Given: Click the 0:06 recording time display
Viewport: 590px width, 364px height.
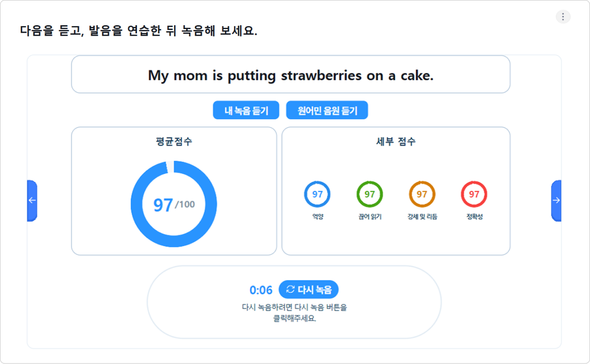Looking at the screenshot, I should tap(261, 290).
